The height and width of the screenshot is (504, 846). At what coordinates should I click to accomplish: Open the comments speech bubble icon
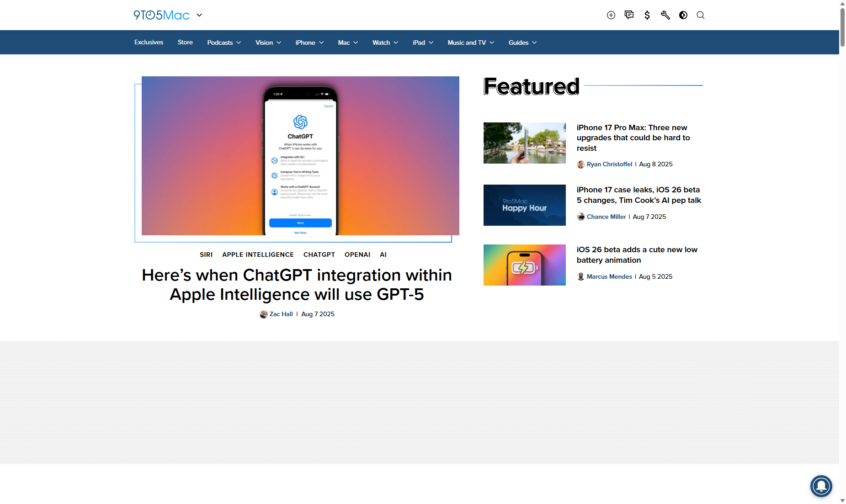(x=629, y=15)
